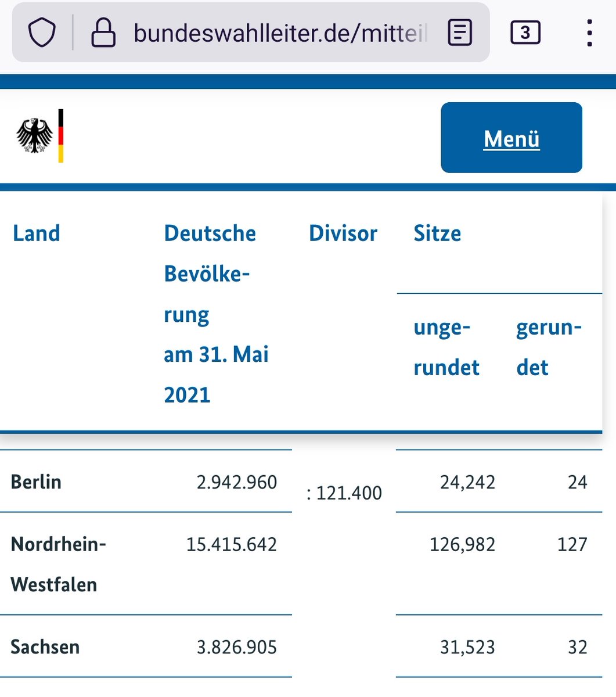Open the tab counter showing 3
This screenshot has height=697, width=616.
point(525,33)
